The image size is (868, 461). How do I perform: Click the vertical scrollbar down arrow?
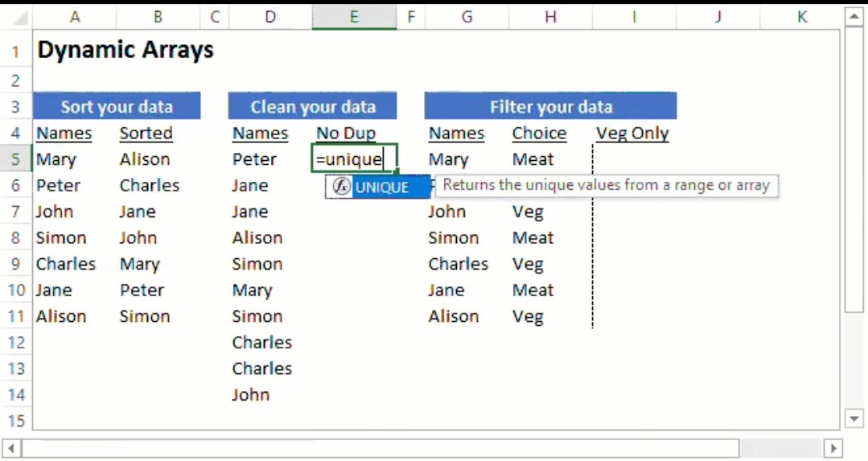click(854, 419)
